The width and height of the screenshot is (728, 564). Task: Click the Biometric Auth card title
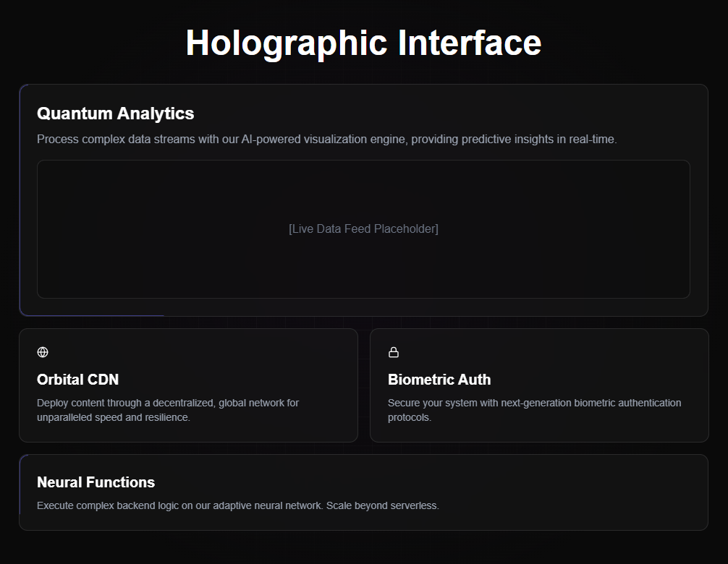point(439,380)
